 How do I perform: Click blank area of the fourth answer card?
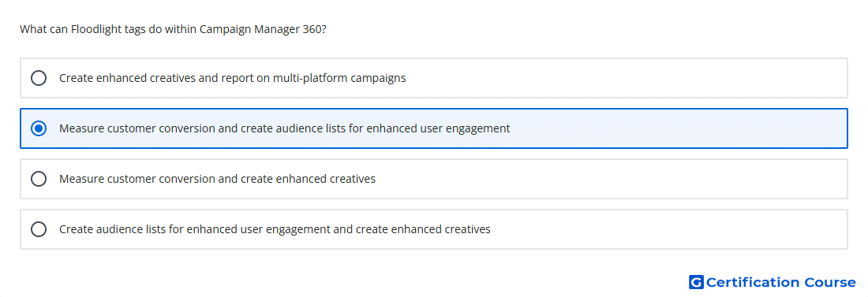coord(664,229)
